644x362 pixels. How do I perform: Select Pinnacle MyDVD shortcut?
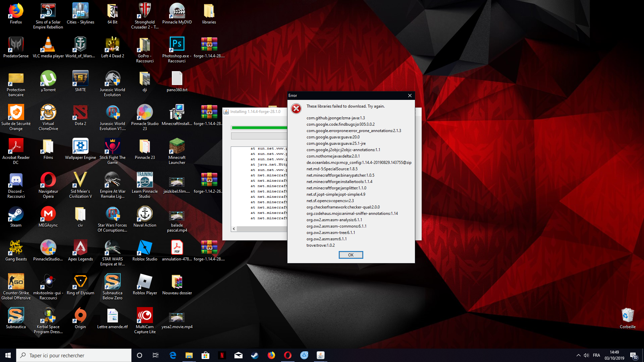point(177,14)
